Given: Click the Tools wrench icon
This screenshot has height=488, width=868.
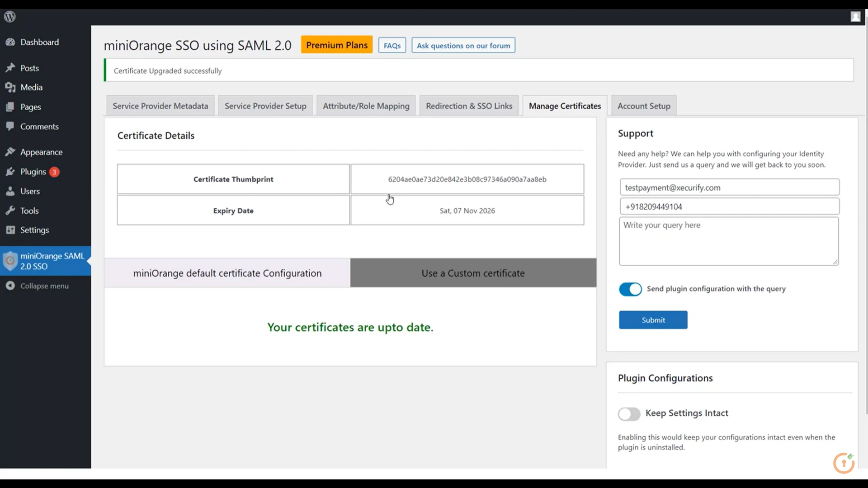Looking at the screenshot, I should pos(10,211).
